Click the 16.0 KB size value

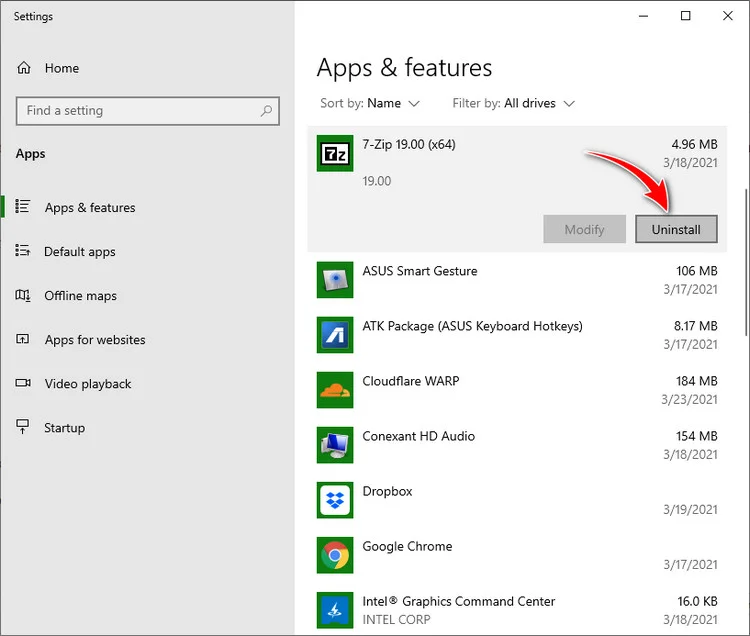point(697,601)
